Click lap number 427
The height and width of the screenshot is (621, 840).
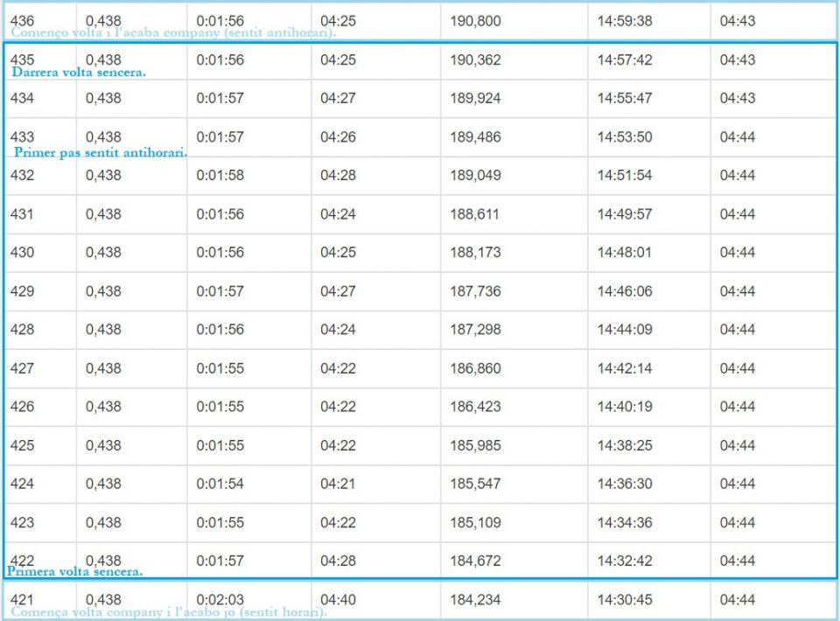click(x=22, y=368)
